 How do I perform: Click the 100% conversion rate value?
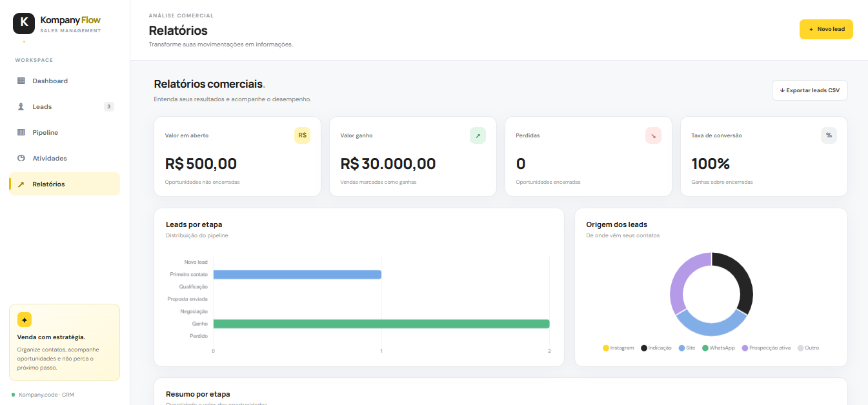tap(711, 164)
